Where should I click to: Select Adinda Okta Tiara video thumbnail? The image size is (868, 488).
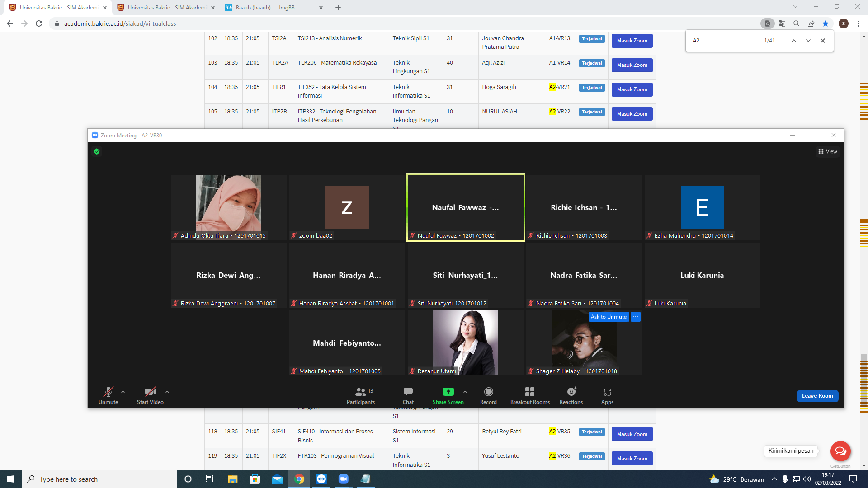point(229,207)
